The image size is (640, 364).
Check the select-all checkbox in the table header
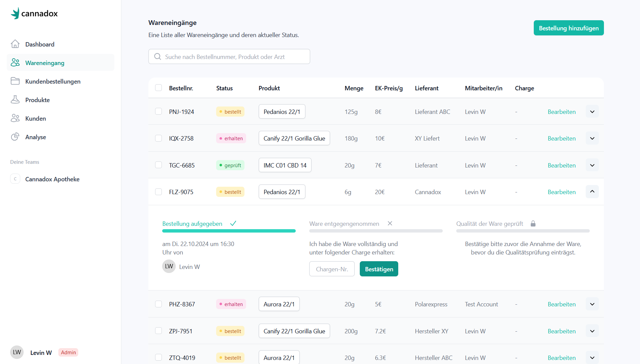[x=158, y=88]
